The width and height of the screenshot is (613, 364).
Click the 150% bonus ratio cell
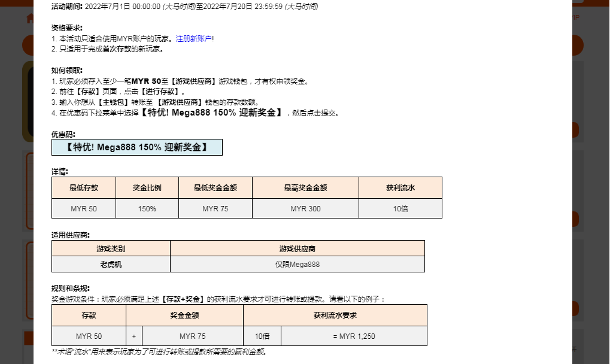(x=147, y=209)
